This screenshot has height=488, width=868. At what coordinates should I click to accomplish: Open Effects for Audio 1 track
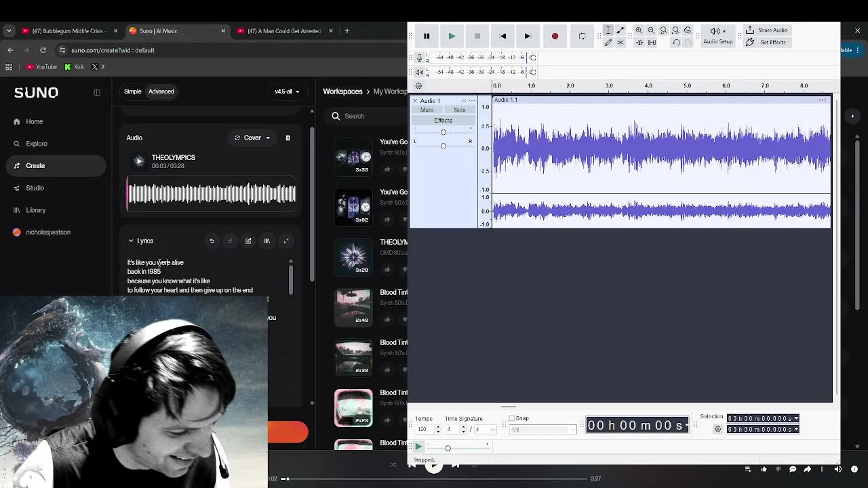pyautogui.click(x=443, y=121)
